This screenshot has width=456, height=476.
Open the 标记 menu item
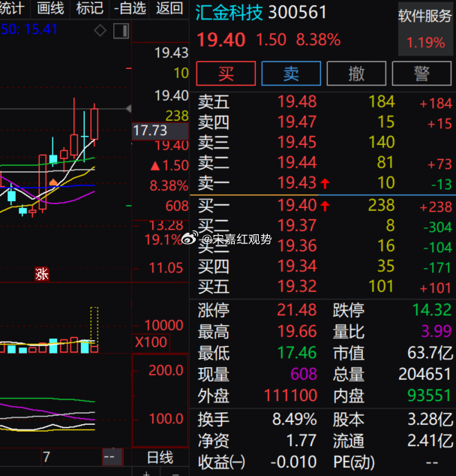90,8
